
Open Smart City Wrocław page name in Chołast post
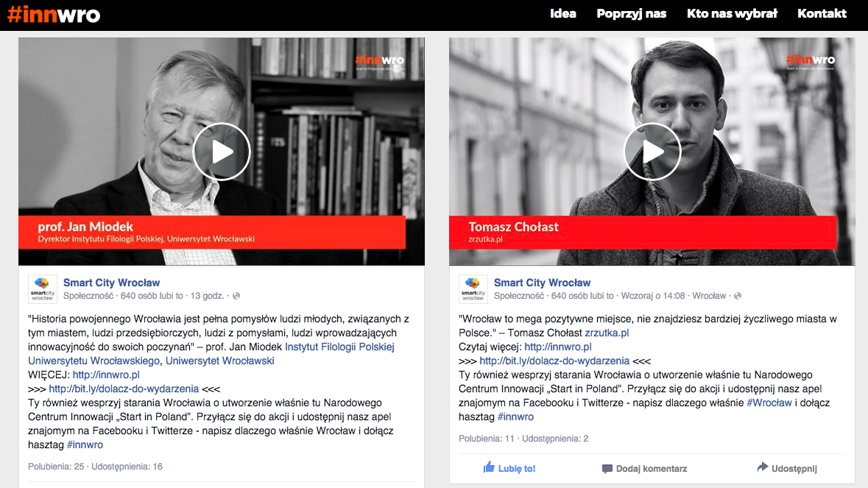pos(542,283)
